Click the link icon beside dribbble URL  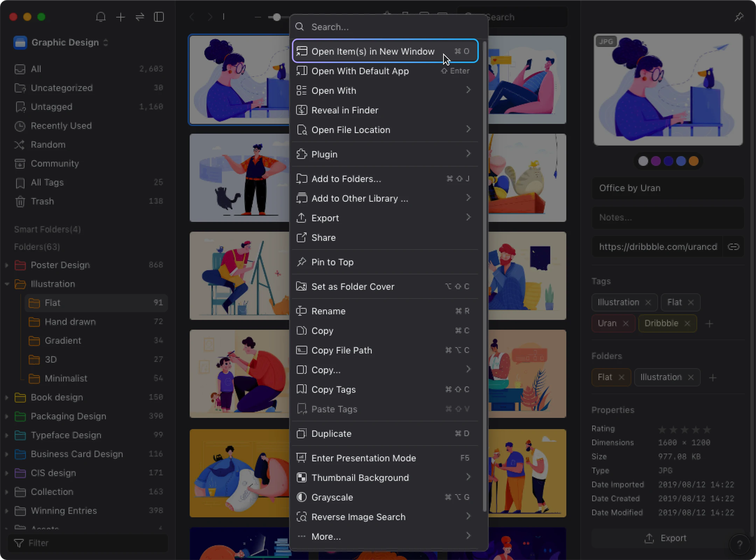(x=734, y=247)
